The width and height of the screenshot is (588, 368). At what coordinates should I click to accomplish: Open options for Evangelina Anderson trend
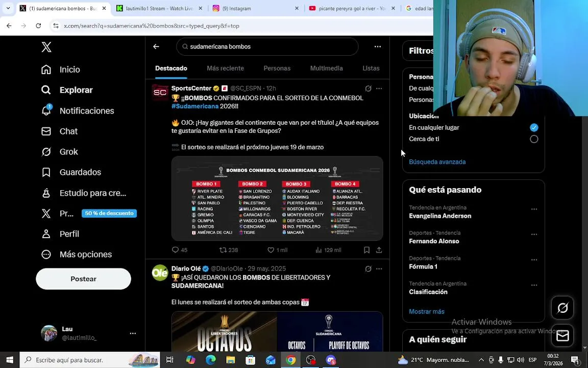tap(534, 209)
